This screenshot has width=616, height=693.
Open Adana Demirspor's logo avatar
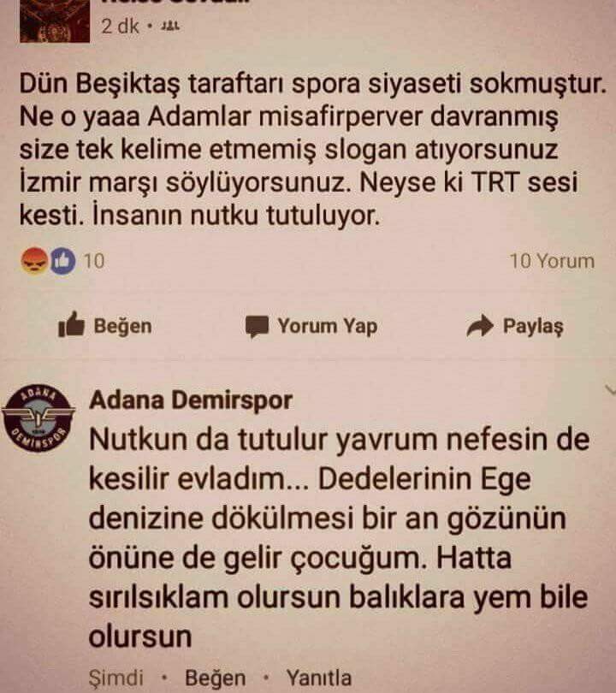(x=38, y=418)
